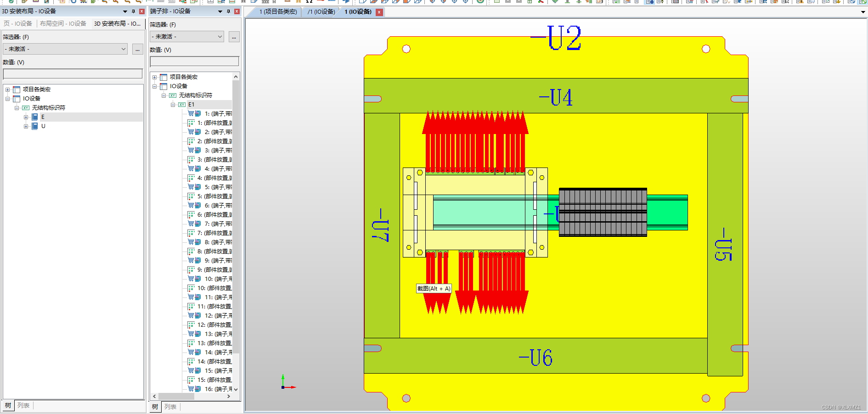The image size is (868, 414).
Task: Focus the 数值 field in left panel
Action: tap(73, 74)
